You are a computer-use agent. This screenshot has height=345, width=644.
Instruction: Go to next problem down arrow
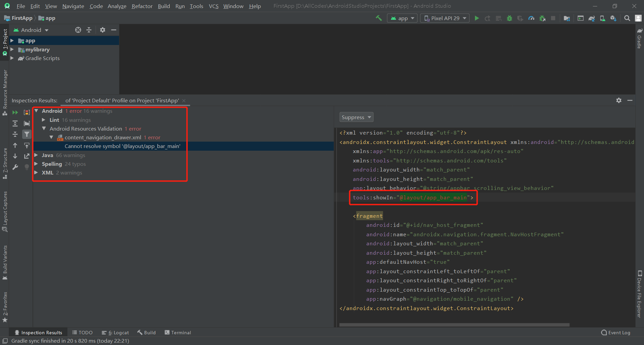coord(15,156)
